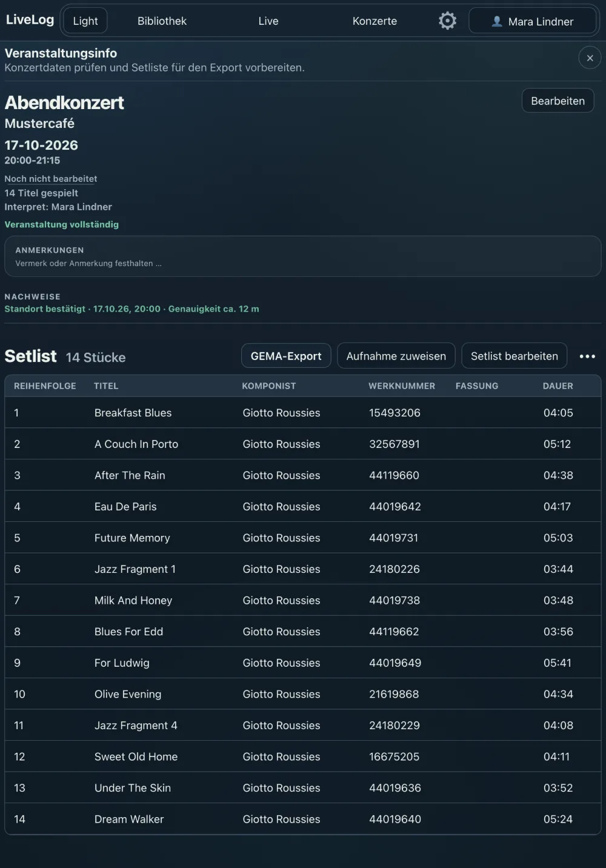Click 'Future Memory' in the setlist

point(132,538)
